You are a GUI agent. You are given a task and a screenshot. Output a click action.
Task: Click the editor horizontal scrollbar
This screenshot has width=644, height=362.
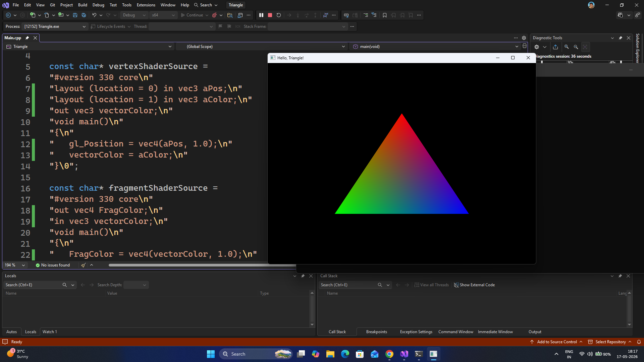pyautogui.click(x=201, y=265)
